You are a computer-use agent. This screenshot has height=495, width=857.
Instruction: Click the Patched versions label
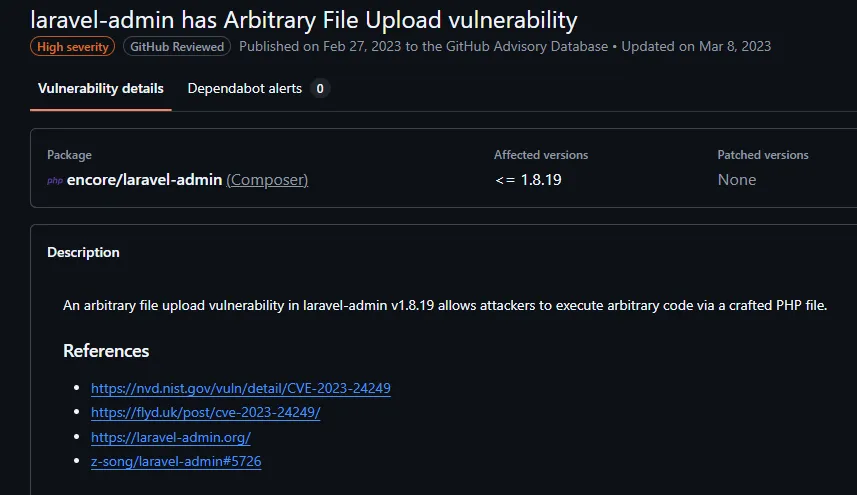coord(763,155)
